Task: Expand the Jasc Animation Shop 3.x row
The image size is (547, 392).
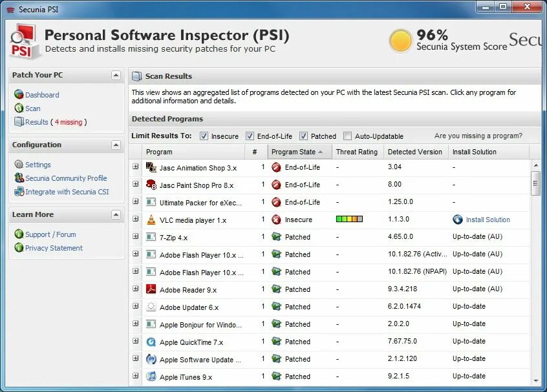Action: coord(136,167)
